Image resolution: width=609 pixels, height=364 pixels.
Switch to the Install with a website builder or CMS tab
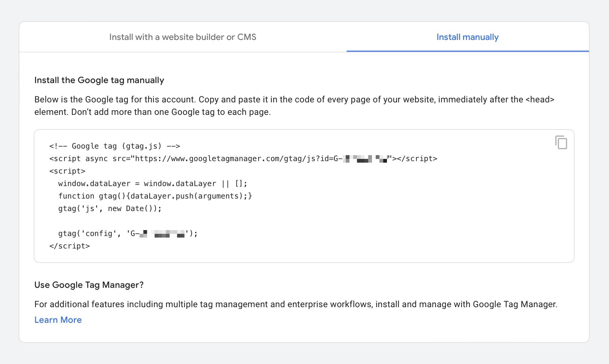(182, 37)
